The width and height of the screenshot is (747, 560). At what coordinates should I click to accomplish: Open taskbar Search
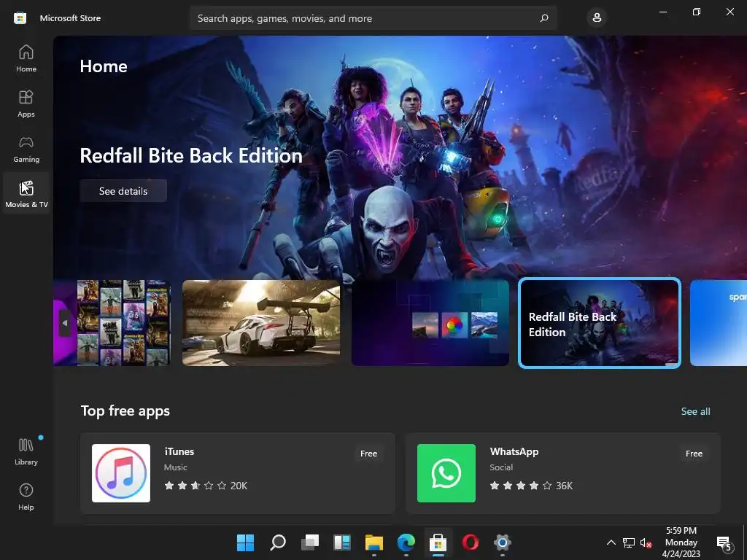(278, 542)
